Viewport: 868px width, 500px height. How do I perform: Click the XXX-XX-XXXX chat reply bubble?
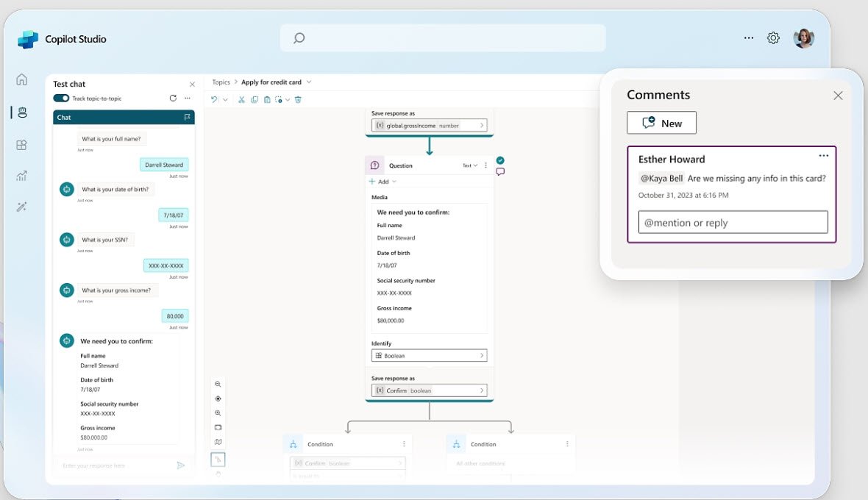[166, 265]
